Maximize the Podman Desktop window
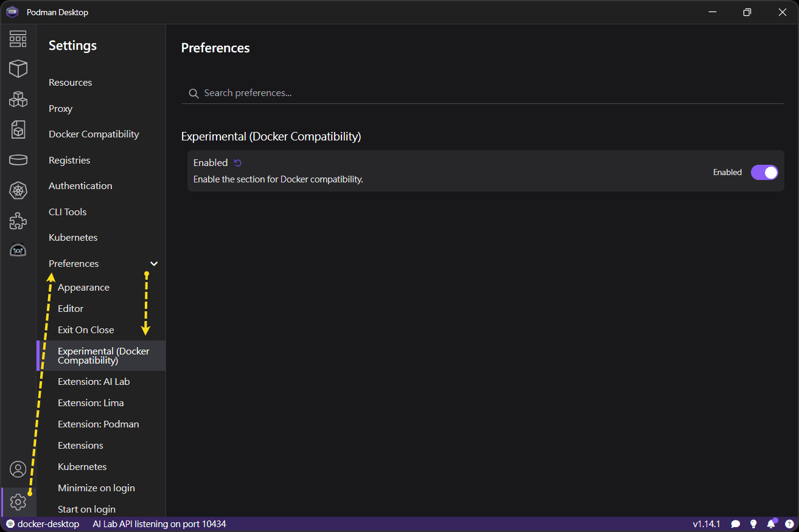 pyautogui.click(x=747, y=12)
